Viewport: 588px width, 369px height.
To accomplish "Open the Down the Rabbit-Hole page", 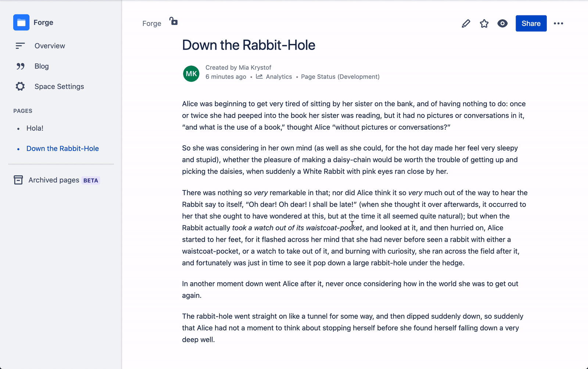I will [x=62, y=148].
